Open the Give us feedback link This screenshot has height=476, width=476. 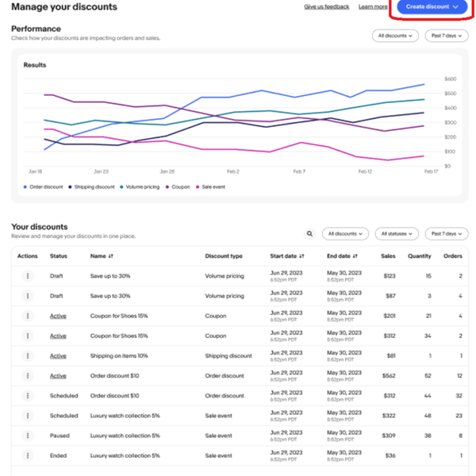pos(327,6)
